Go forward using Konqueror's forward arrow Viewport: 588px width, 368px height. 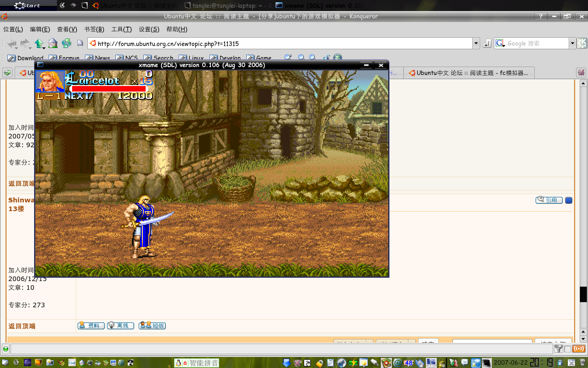pyautogui.click(x=24, y=44)
